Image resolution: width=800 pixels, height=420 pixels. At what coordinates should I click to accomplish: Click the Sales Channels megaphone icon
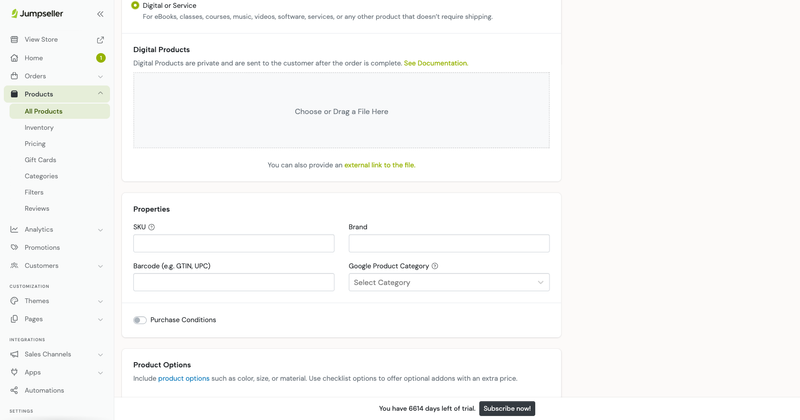(14, 354)
